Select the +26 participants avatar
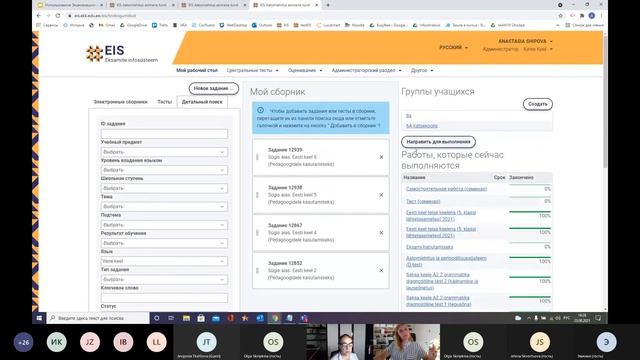The image size is (640, 360). (23, 342)
